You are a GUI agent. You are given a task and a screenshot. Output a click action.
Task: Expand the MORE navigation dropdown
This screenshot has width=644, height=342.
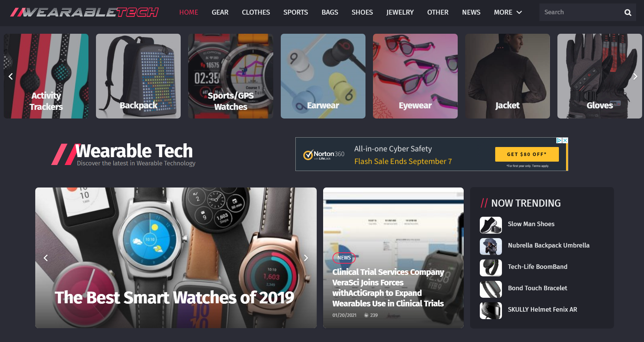click(508, 12)
